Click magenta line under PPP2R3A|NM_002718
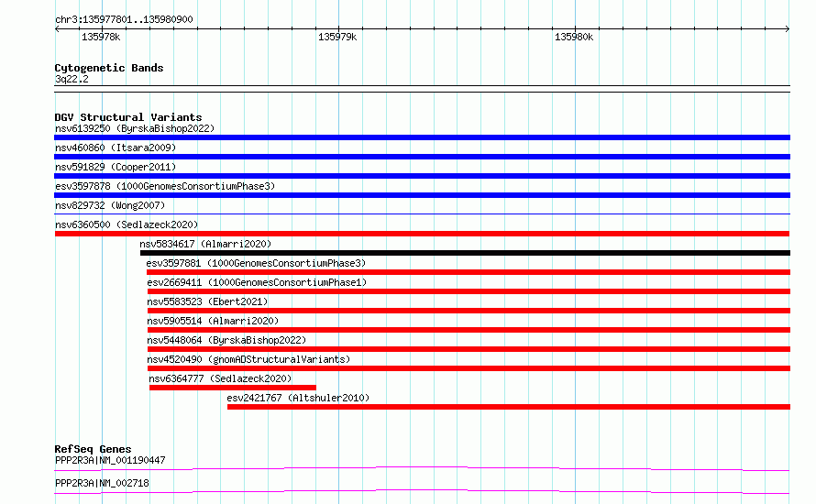 tap(422, 491)
